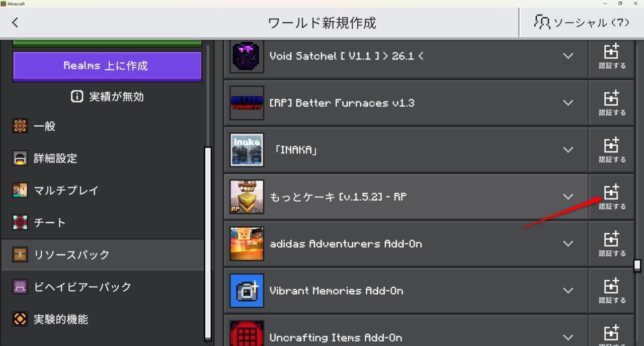Activate adidas Adventurers Add-On with 認証する
Image resolution: width=644 pixels, height=346 pixels.
click(612, 243)
